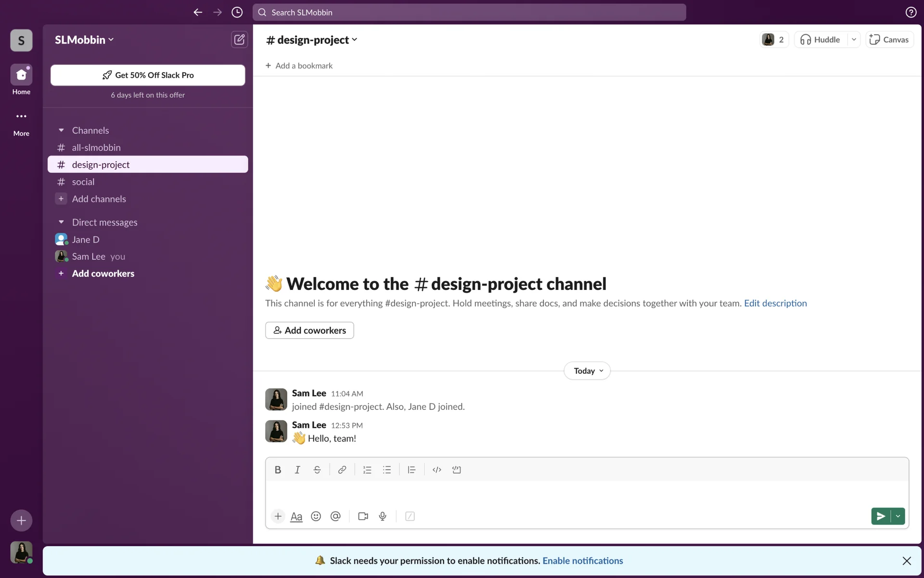
Task: Open the history clock icon
Action: pyautogui.click(x=237, y=13)
